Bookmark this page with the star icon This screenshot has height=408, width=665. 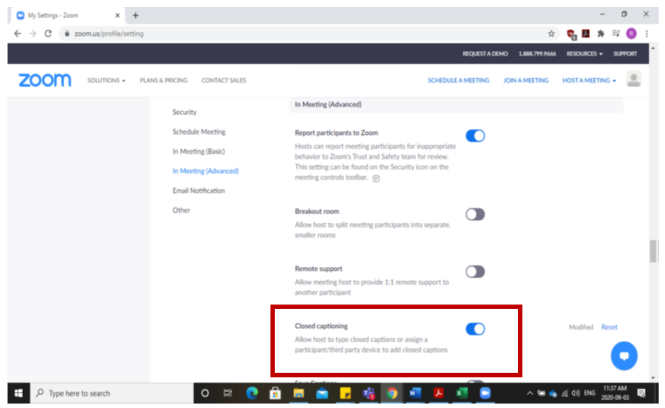[551, 33]
